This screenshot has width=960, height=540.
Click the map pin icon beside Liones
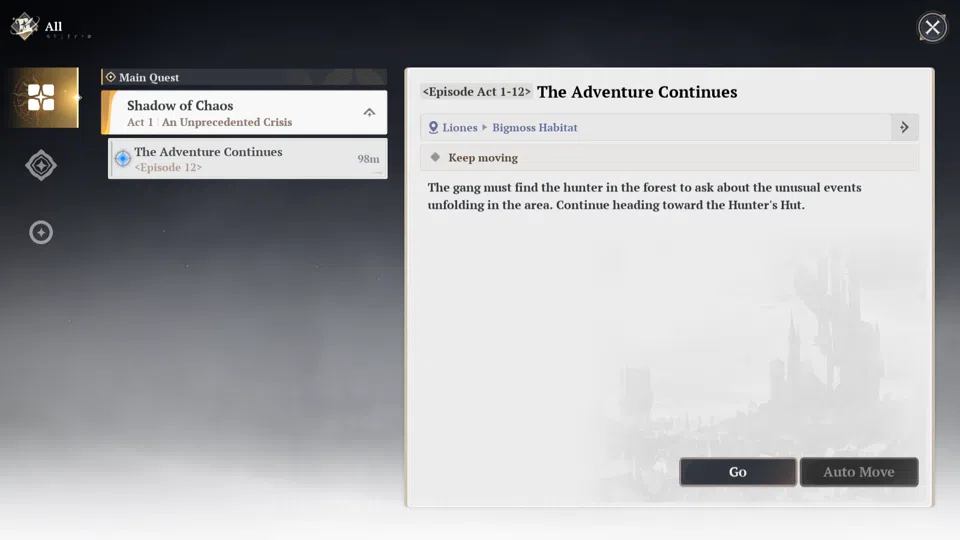click(433, 127)
